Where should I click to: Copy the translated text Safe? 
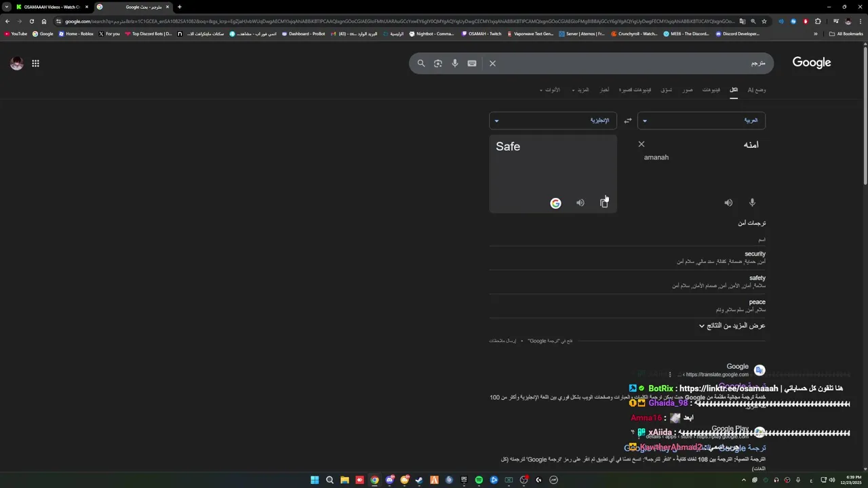(x=604, y=203)
